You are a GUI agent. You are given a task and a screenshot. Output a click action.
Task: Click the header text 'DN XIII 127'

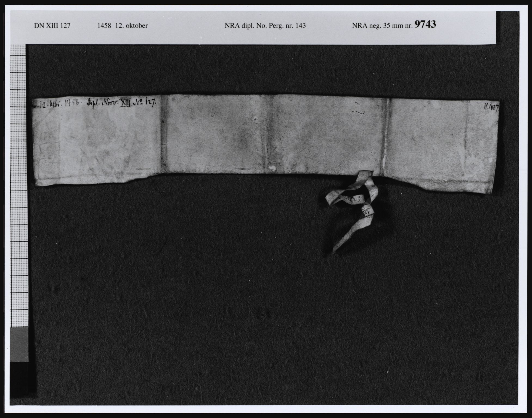52,26
